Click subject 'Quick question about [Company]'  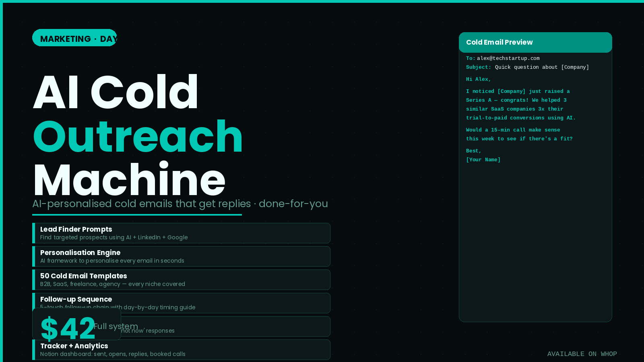point(542,67)
